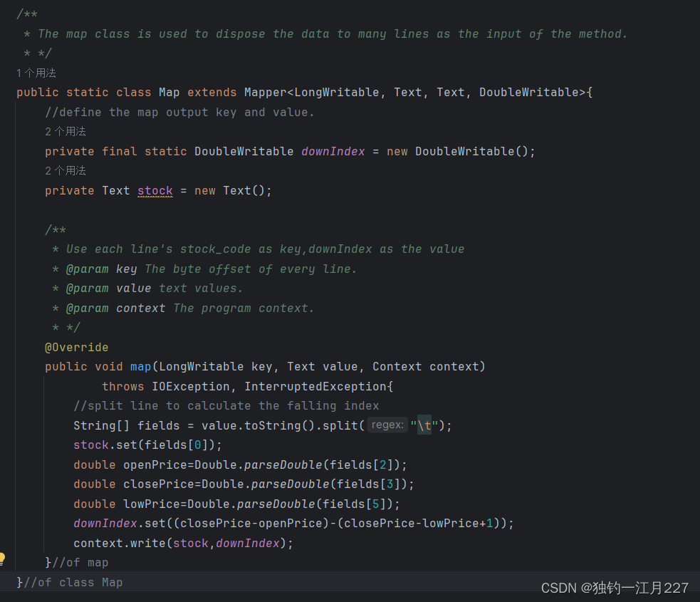700x602 pixels.
Task: Click the @param key doc tag
Action: [x=101, y=269]
